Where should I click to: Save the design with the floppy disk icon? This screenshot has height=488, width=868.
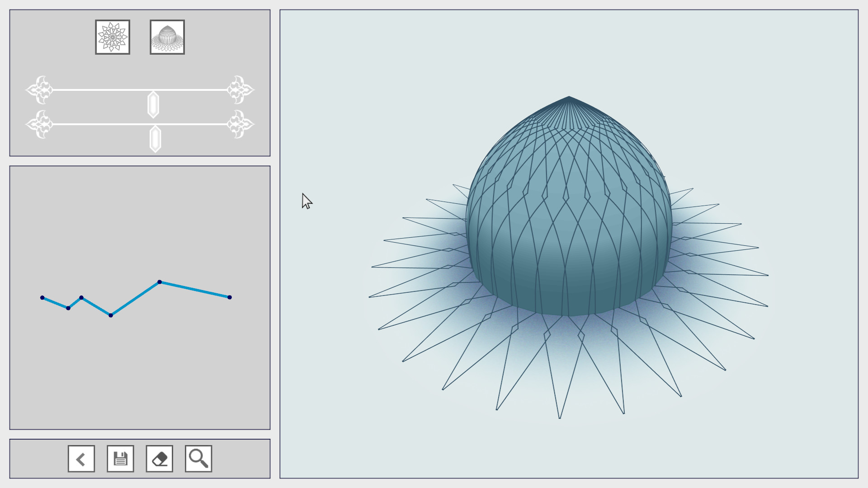click(120, 458)
